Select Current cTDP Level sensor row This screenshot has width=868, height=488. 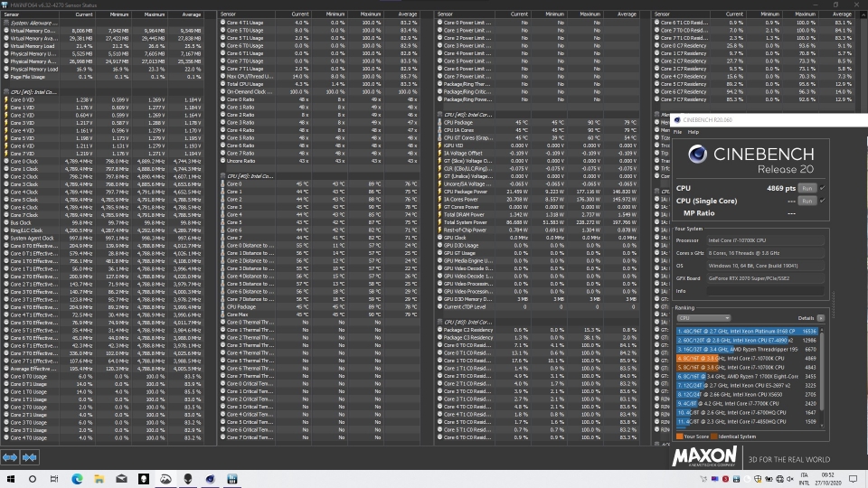coord(537,306)
